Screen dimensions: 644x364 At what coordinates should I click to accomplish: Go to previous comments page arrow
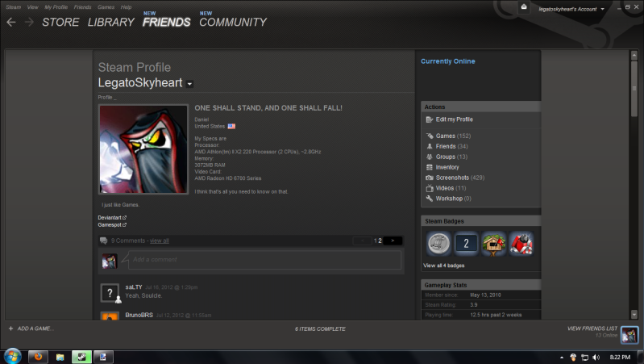click(x=362, y=241)
